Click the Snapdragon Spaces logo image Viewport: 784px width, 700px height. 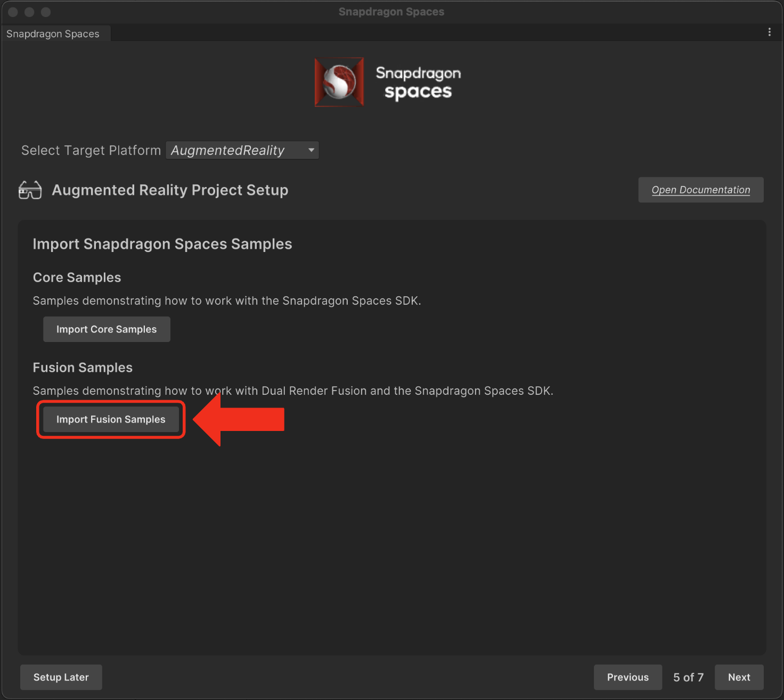(388, 82)
